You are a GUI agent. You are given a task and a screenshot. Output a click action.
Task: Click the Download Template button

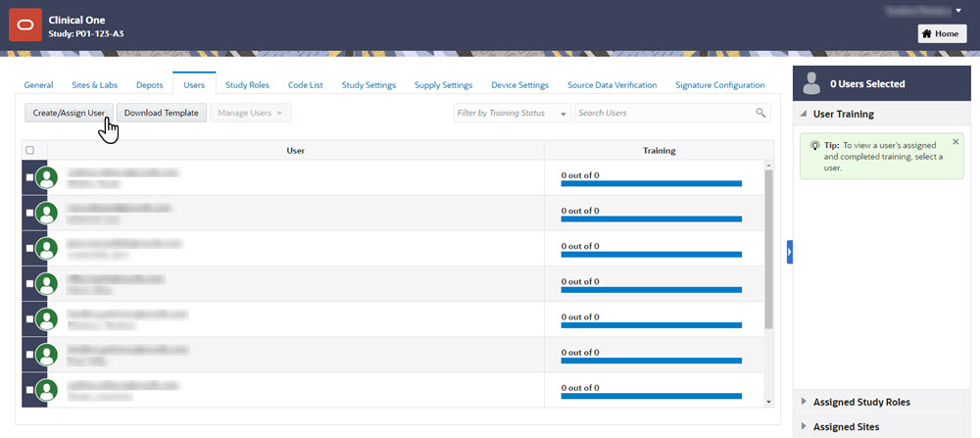tap(162, 113)
